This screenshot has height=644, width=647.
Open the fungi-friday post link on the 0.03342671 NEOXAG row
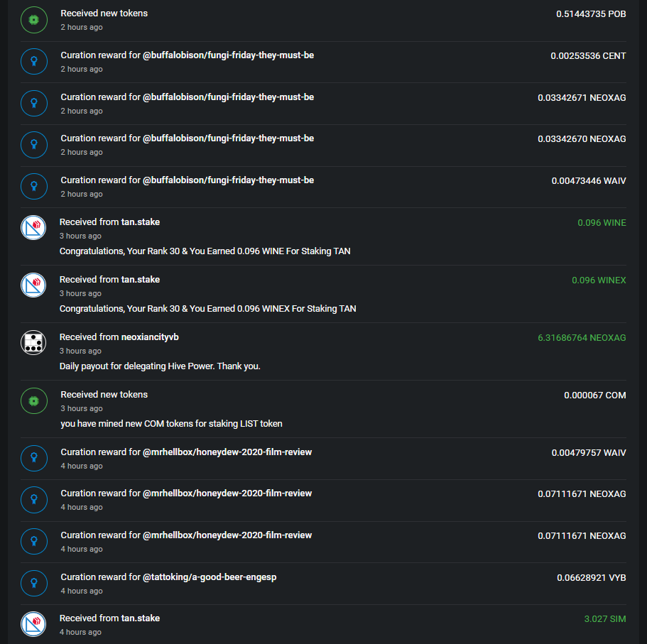click(x=228, y=97)
